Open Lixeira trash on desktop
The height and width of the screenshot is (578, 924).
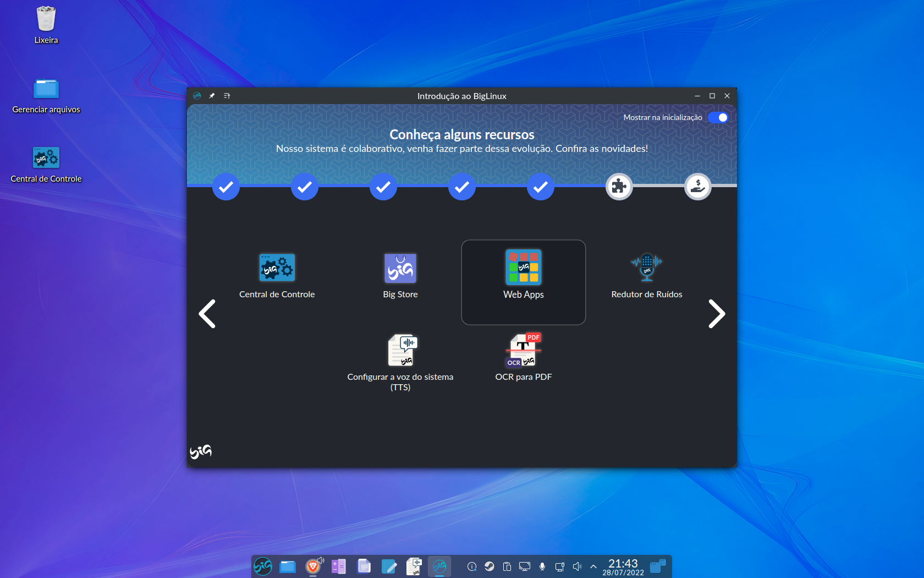tap(46, 25)
